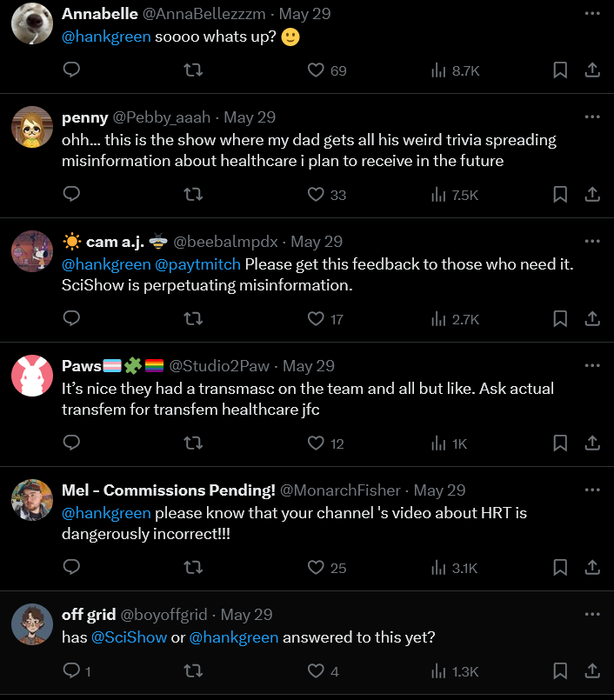Viewport: 614px width, 700px height.
Task: Like cam a.j.'s tweet
Action: 317,319
